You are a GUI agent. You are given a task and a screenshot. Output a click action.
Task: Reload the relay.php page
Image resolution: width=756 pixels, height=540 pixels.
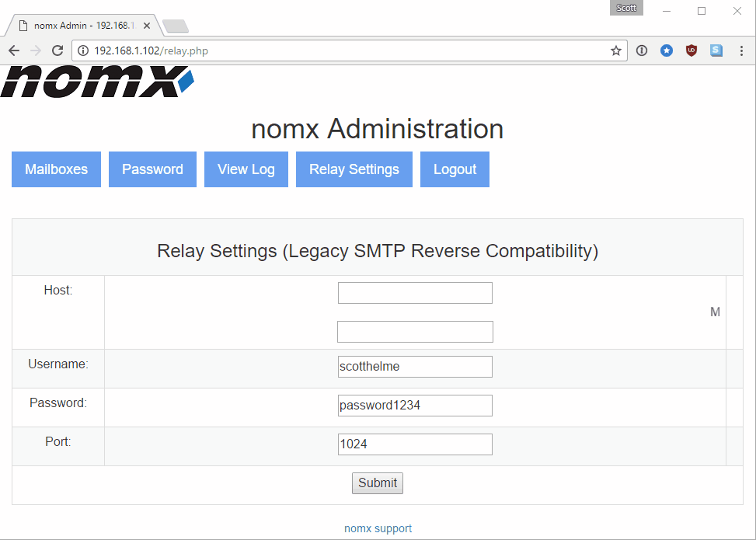point(57,51)
